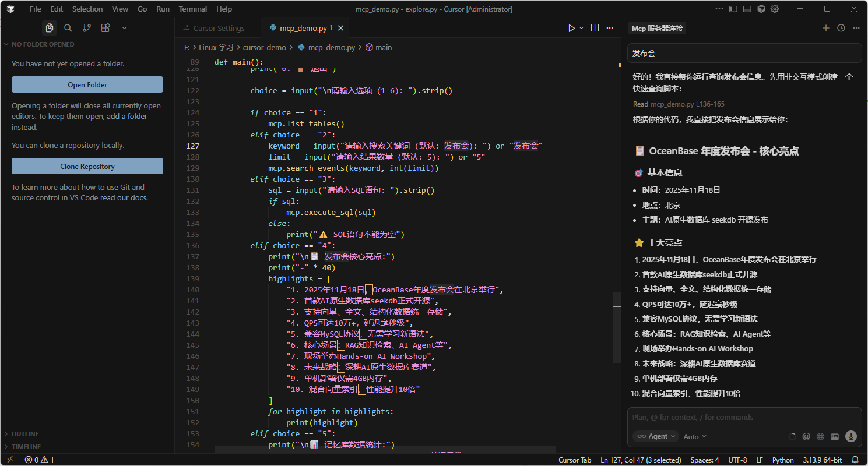Viewport: 868px width, 466px height.
Task: Show chat history clock icon
Action: pos(841,28)
